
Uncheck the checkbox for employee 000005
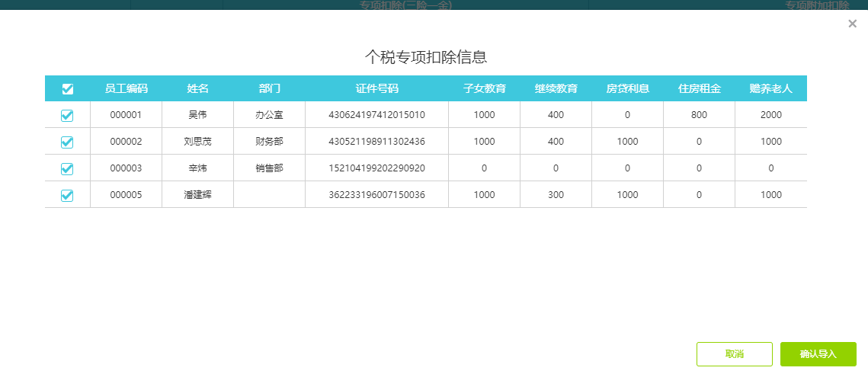click(x=67, y=195)
